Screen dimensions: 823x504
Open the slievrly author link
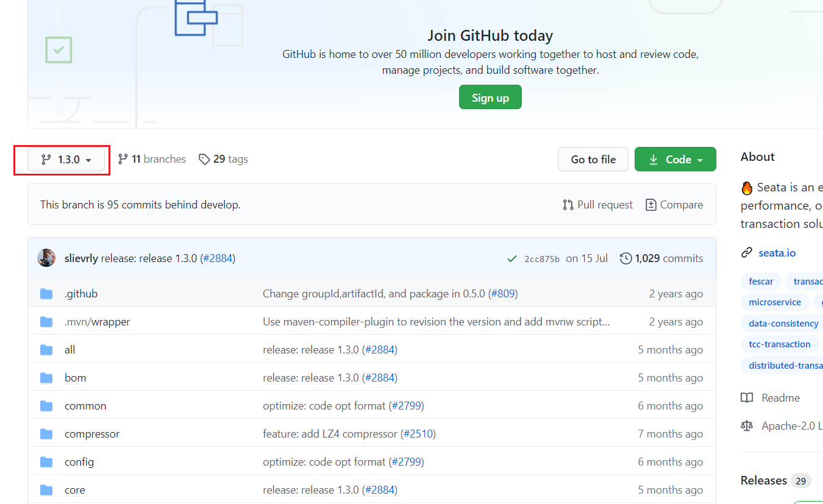point(81,258)
